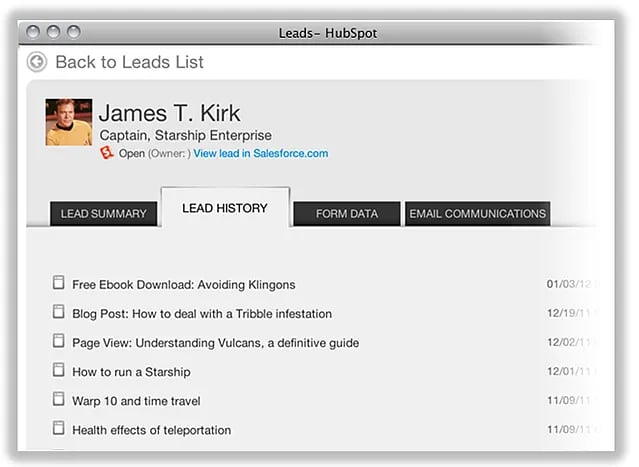Switch to the Form Data tab
Screen dimensions: 639x467
[346, 214]
